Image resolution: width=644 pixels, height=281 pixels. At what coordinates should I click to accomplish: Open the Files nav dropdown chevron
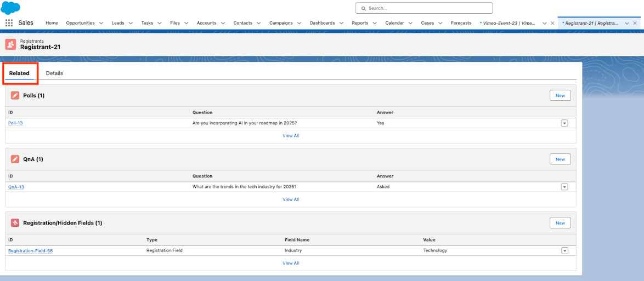tap(186, 24)
